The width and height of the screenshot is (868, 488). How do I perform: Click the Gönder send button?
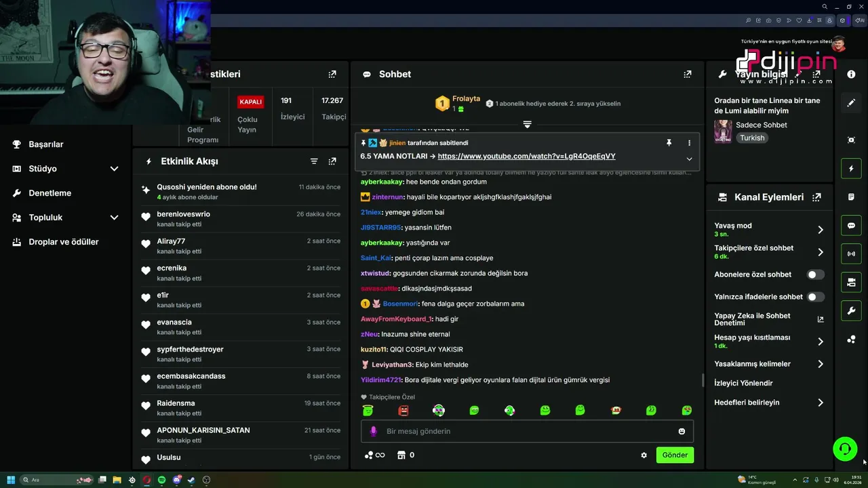coord(675,455)
